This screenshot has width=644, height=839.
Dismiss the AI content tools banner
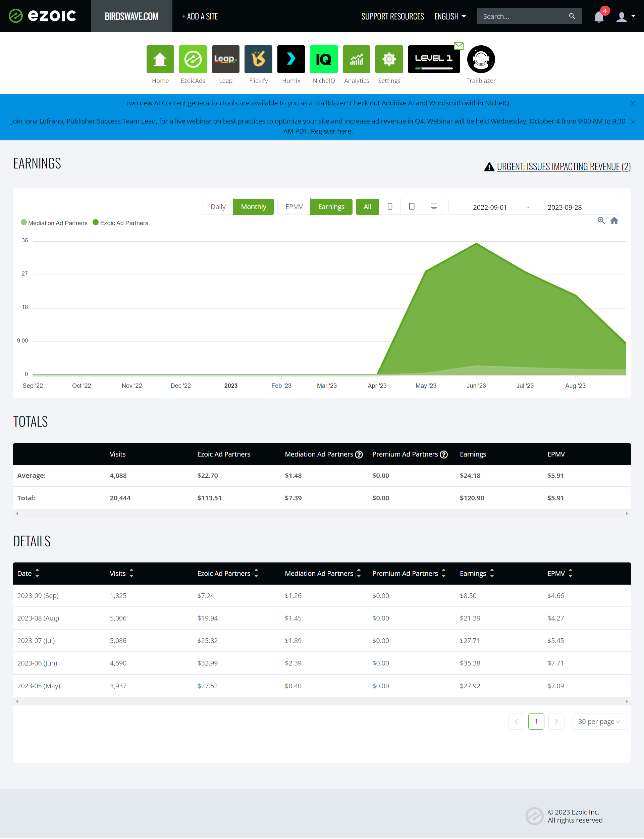(633, 104)
